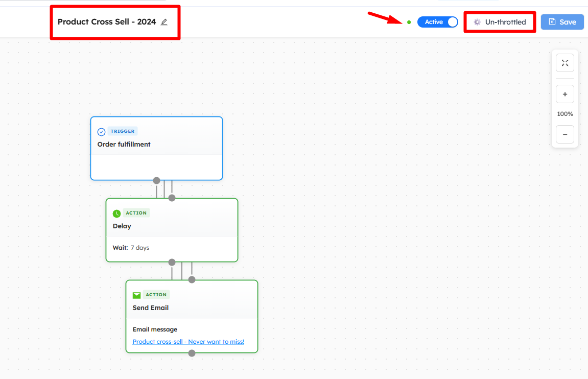Click the fit-to-screen expand icon
Image resolution: width=588 pixels, height=379 pixels.
pos(565,63)
